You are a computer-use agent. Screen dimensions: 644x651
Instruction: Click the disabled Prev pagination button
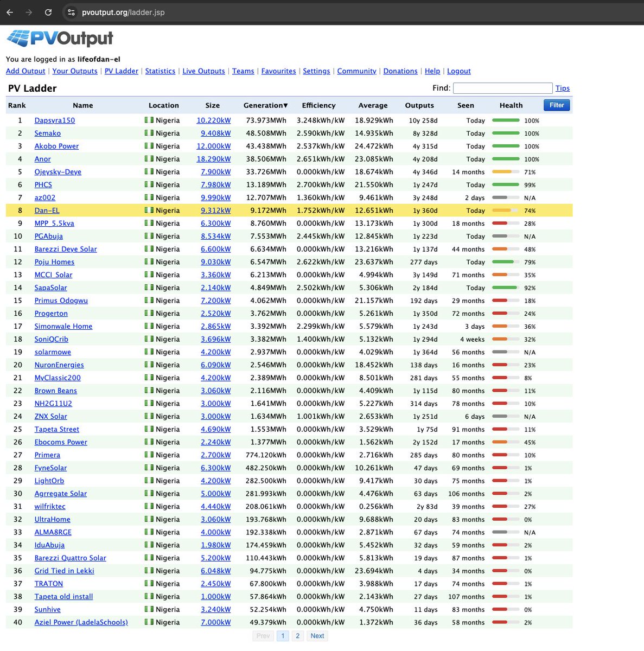[x=263, y=636]
